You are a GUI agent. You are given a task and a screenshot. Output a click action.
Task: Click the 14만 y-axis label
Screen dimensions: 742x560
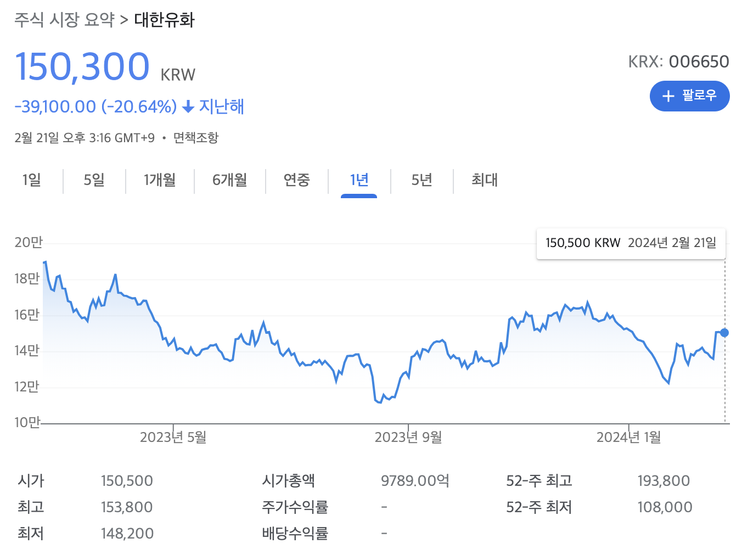[27, 351]
